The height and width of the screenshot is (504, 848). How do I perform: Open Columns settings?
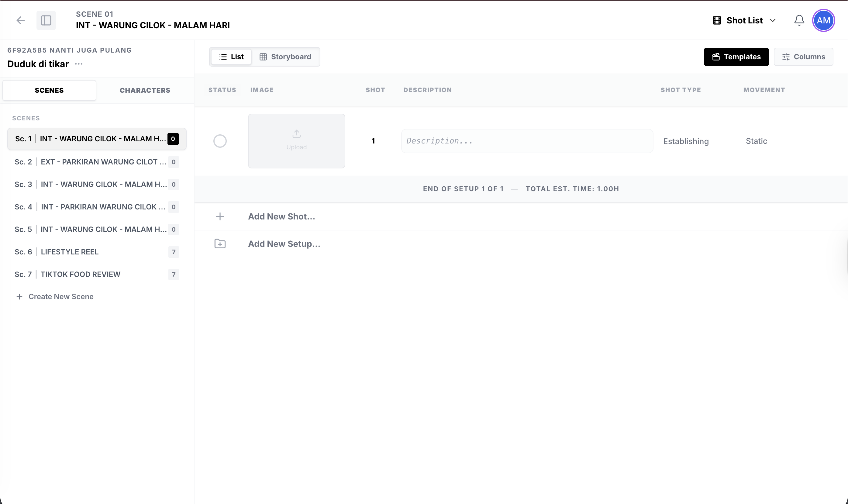(803, 57)
